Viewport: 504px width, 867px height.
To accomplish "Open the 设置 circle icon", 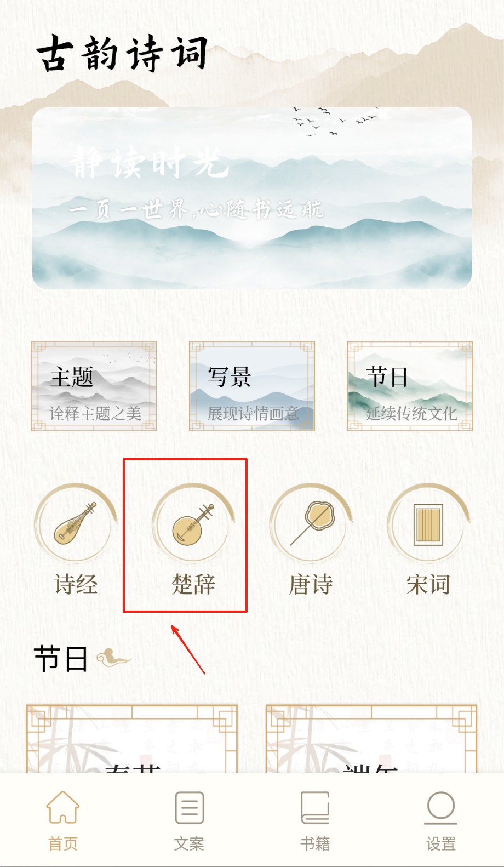I will point(441,808).
